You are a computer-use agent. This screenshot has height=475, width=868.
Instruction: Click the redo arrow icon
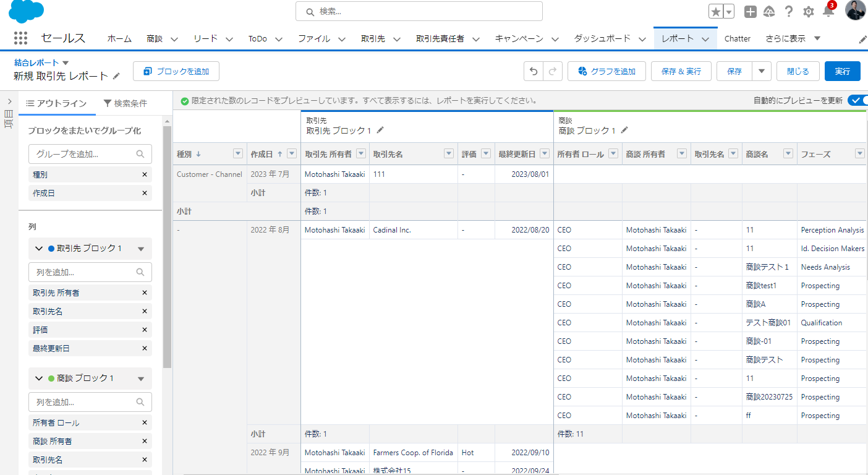point(552,71)
